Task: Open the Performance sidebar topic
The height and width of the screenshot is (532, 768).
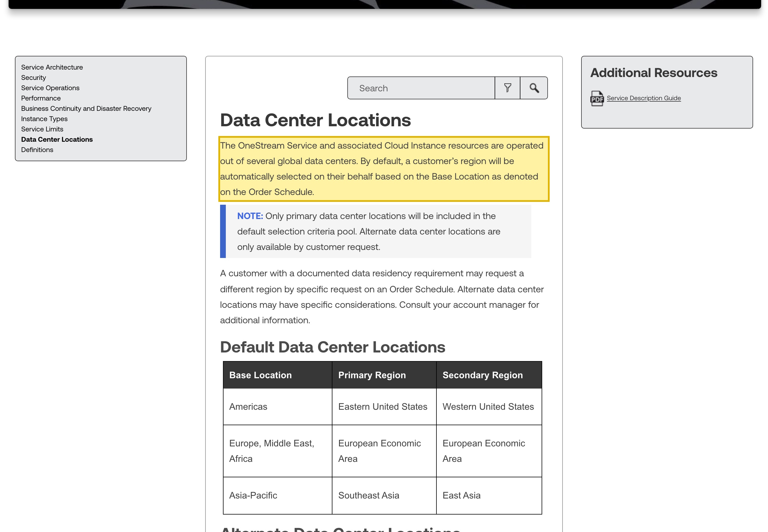Action: 41,98
